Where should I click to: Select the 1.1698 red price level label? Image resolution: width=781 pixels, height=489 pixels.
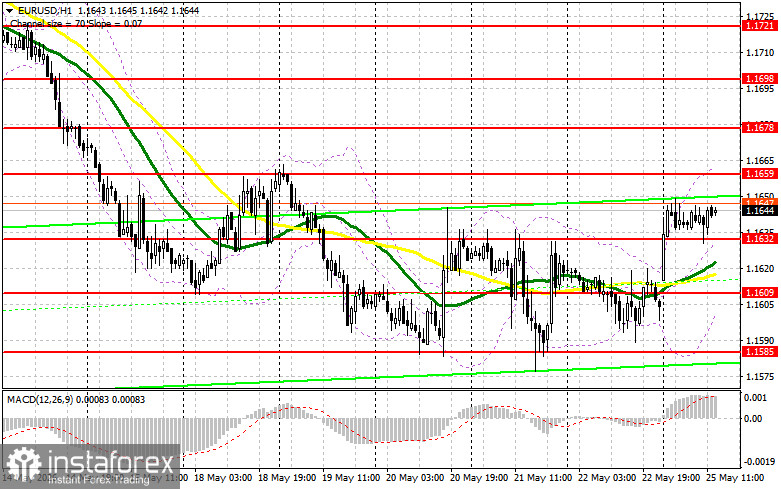point(759,79)
